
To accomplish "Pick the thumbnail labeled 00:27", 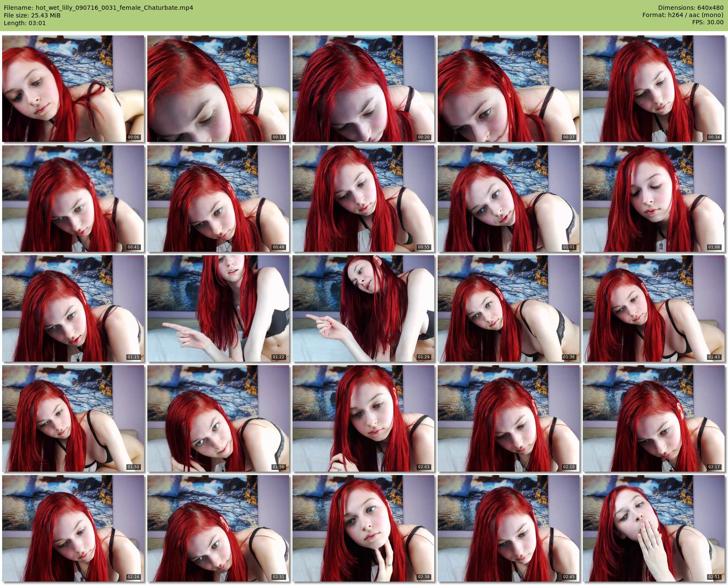I will 509,89.
